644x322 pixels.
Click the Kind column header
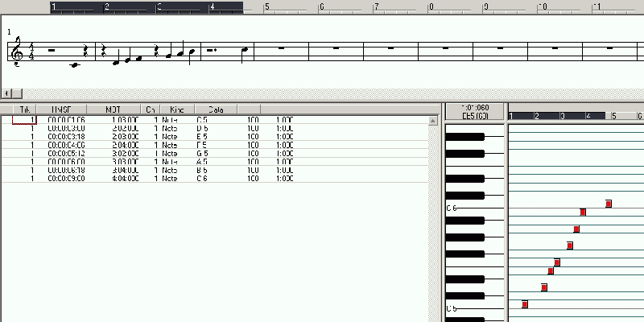[x=176, y=109]
